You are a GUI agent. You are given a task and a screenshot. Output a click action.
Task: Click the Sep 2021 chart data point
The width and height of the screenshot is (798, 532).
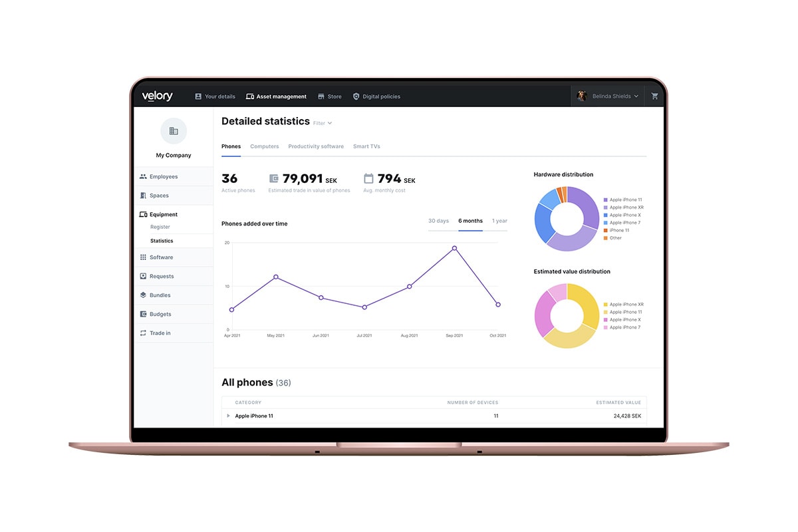click(454, 248)
